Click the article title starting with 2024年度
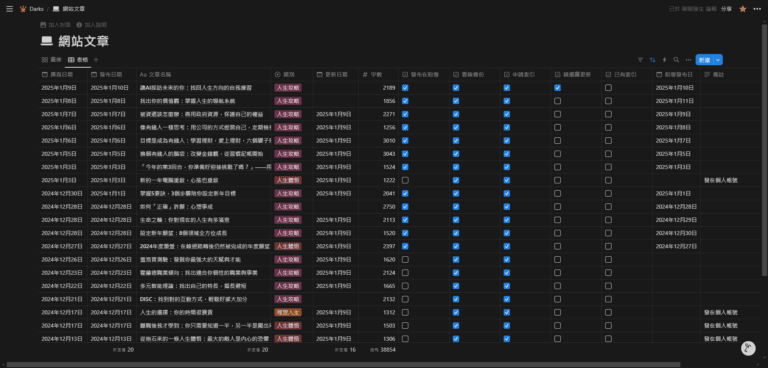This screenshot has height=368, width=768. 204,246
